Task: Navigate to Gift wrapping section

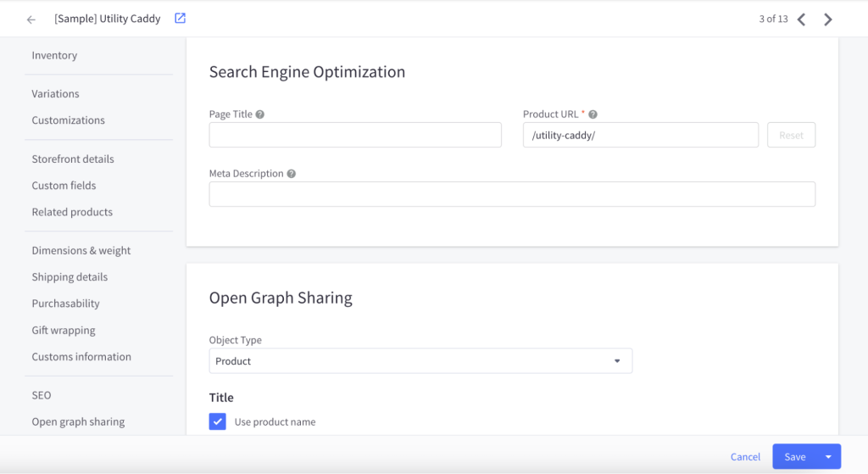Action: (64, 331)
